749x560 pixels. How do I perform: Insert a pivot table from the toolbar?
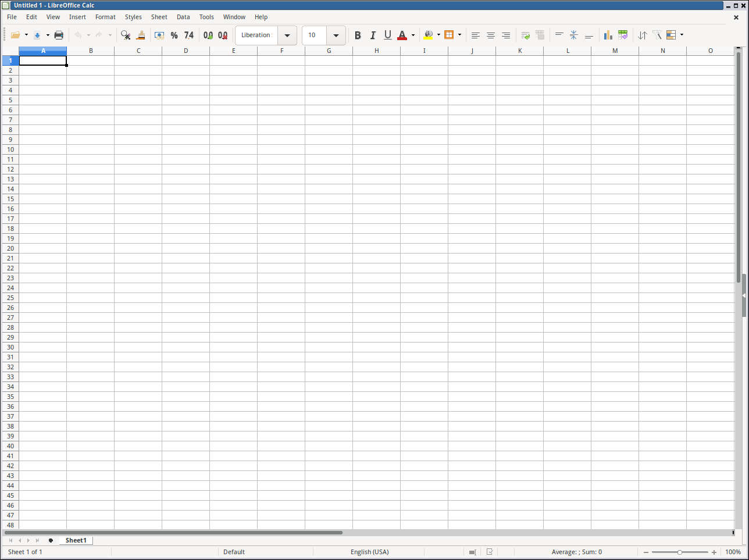(x=623, y=35)
